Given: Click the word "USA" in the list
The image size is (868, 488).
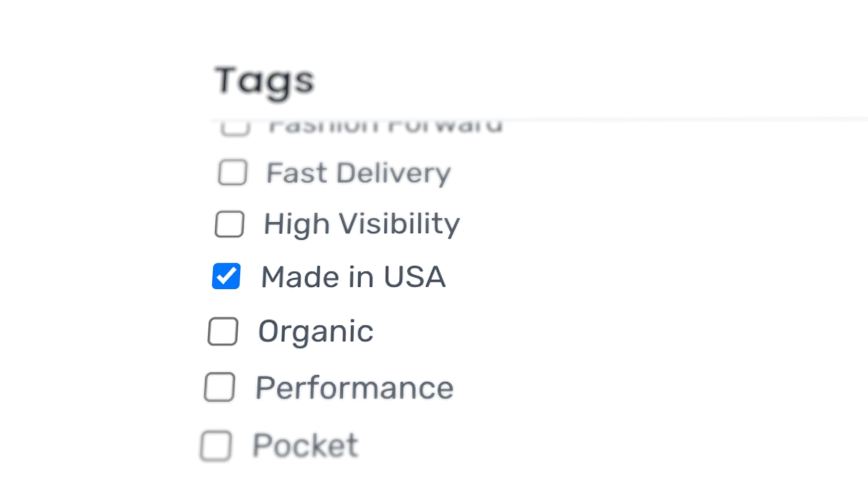Looking at the screenshot, I should (x=414, y=277).
